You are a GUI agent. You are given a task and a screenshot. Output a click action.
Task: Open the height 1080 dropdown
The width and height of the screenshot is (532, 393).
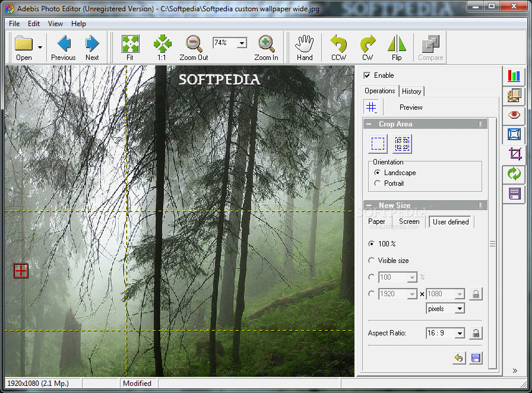coord(460,294)
